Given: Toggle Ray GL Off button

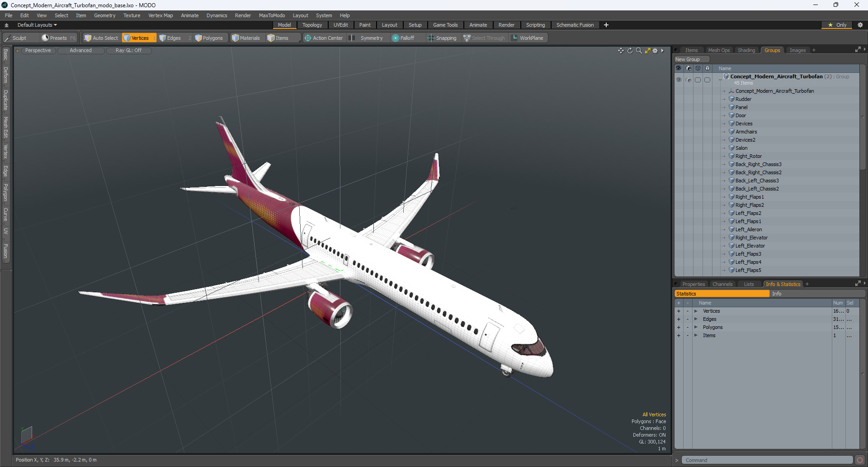Looking at the screenshot, I should [x=128, y=51].
